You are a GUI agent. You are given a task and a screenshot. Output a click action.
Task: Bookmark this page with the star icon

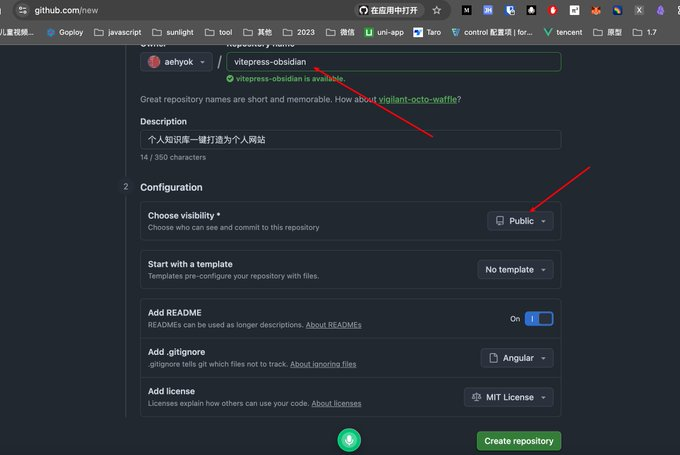(x=436, y=10)
